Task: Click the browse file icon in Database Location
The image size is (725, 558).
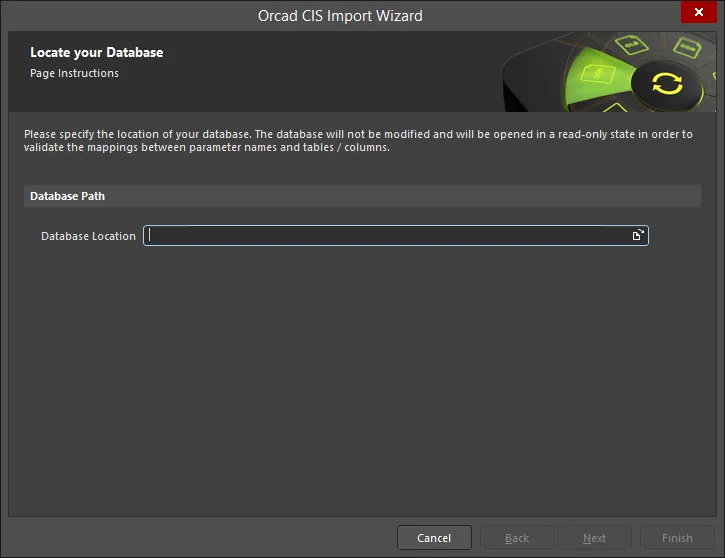Action: (638, 235)
